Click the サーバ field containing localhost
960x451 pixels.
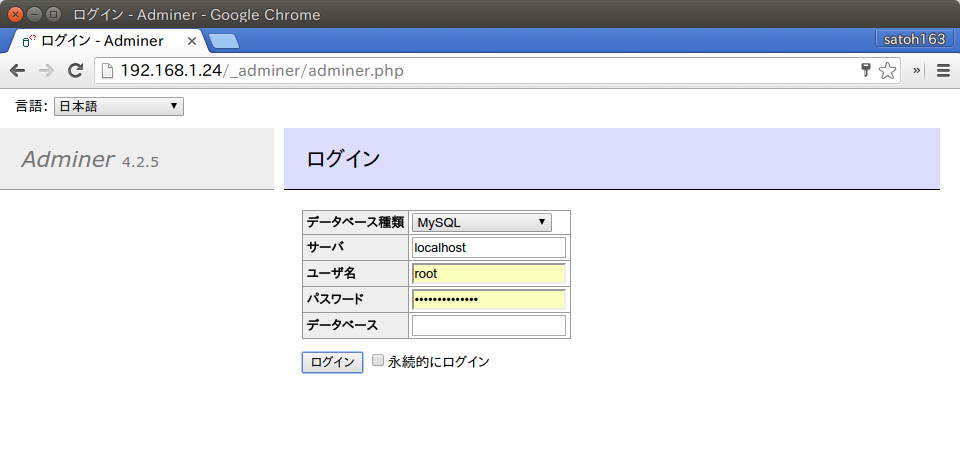(x=489, y=248)
